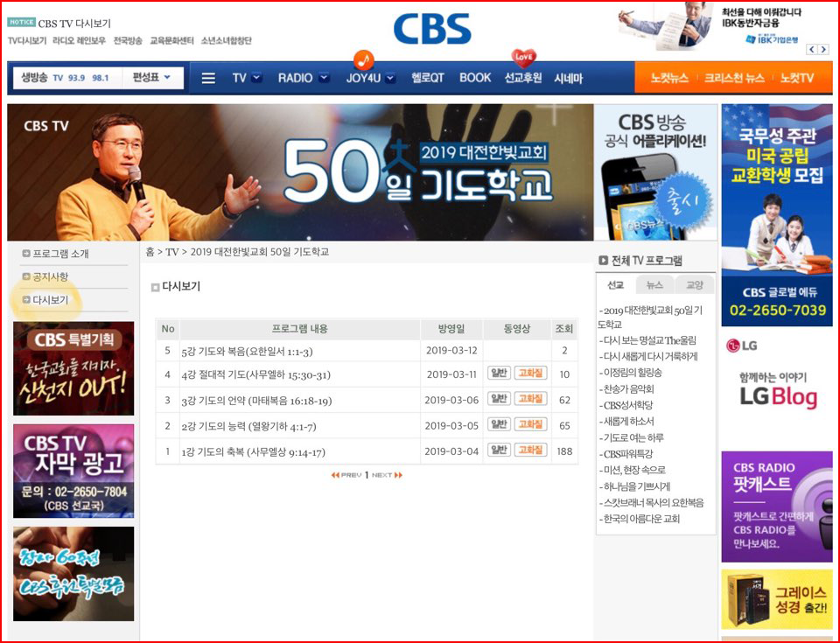Play the 고화질 video for 2강 기도의 능력
The height and width of the screenshot is (643, 840).
pyautogui.click(x=530, y=424)
